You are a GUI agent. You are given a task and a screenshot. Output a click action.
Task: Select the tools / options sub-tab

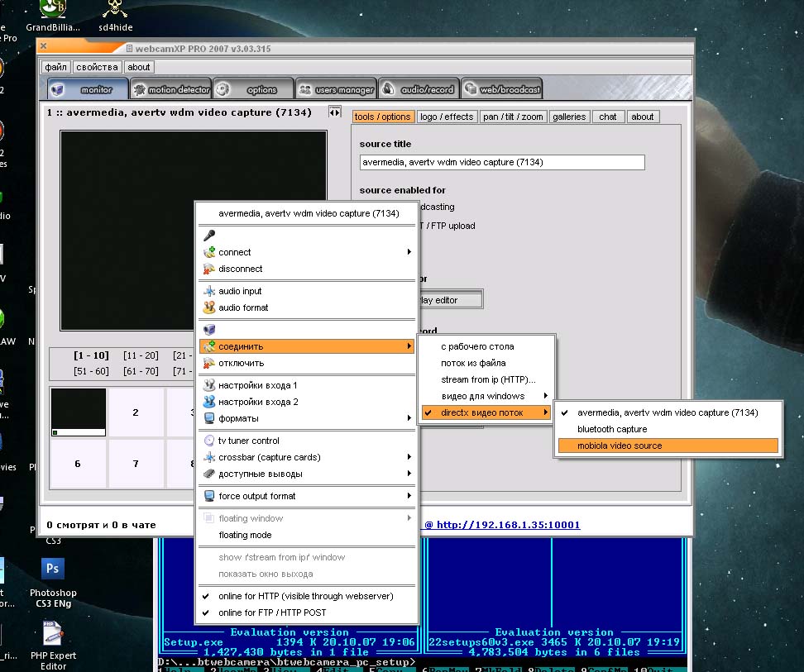click(x=382, y=117)
